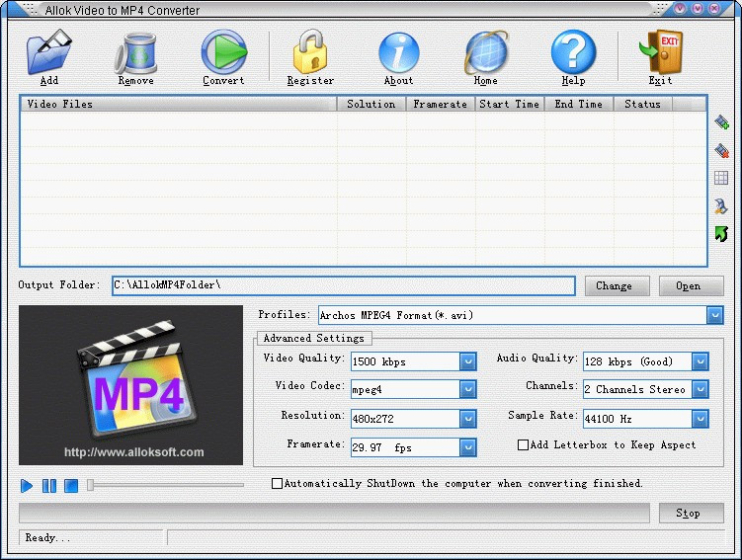Visit Home via the globe icon
The image size is (742, 560).
click(x=486, y=53)
